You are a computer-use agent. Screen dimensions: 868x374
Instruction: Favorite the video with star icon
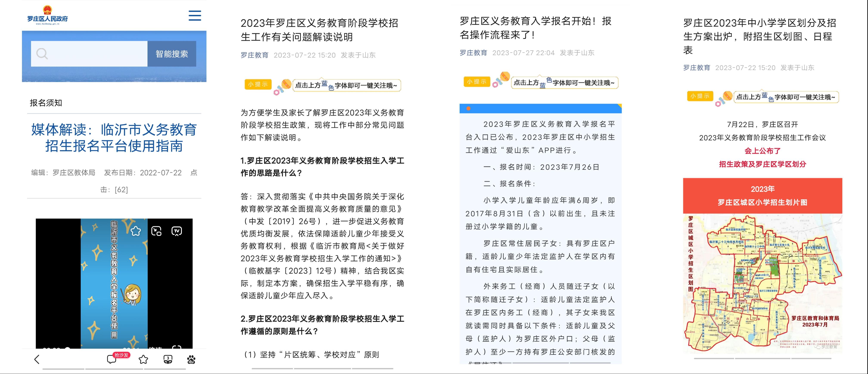(136, 231)
